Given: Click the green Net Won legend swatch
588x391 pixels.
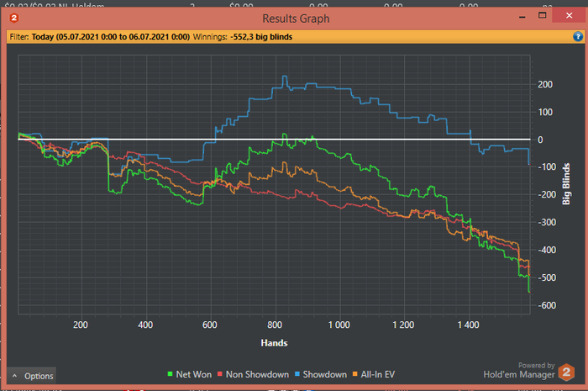Looking at the screenshot, I should [x=170, y=374].
